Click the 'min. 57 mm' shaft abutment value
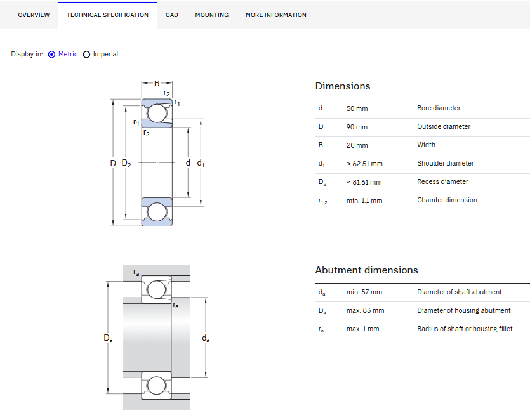This screenshot has width=530, height=420. coord(364,292)
